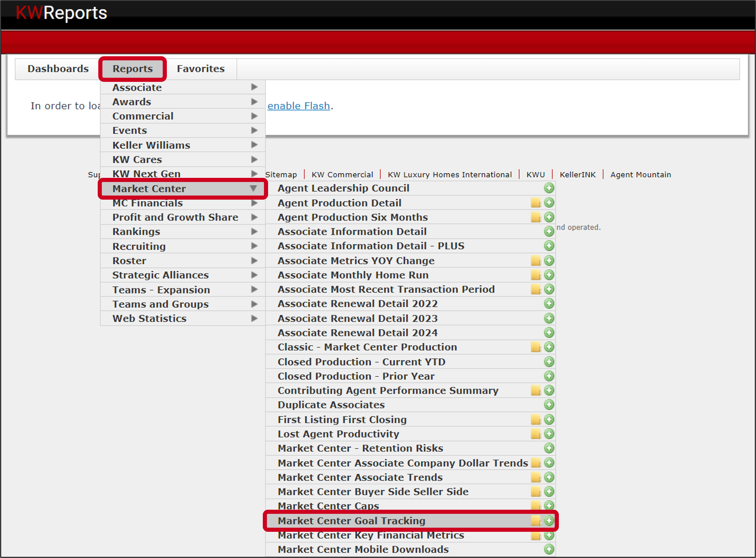This screenshot has width=756, height=558.
Task: Click folder icon for Market Center Associate Trends
Action: click(x=536, y=477)
